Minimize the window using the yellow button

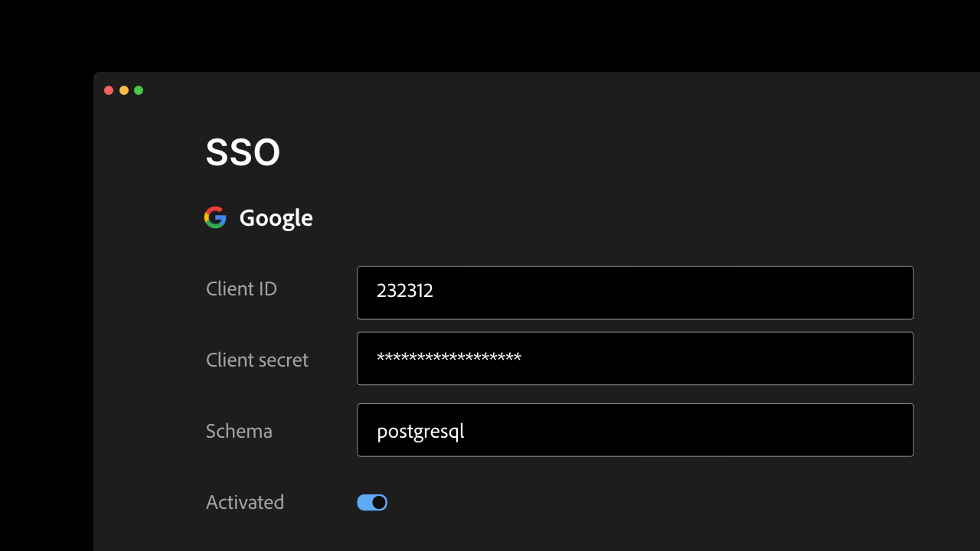(x=124, y=90)
